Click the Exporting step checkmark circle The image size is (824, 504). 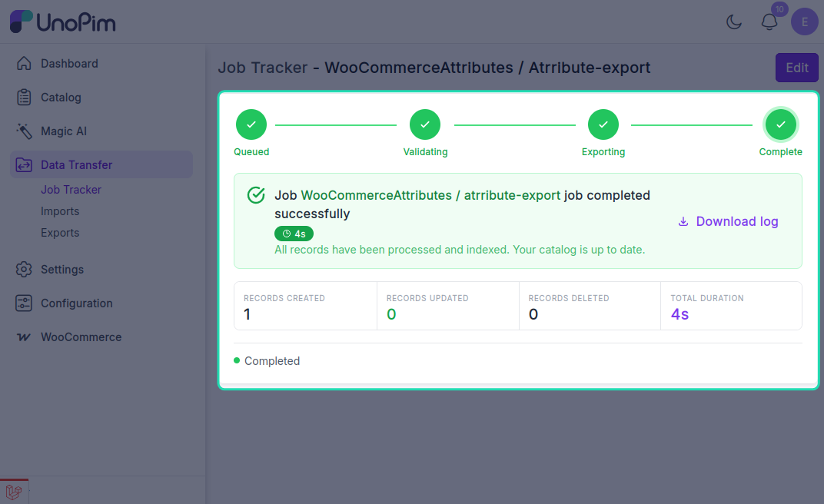(603, 124)
